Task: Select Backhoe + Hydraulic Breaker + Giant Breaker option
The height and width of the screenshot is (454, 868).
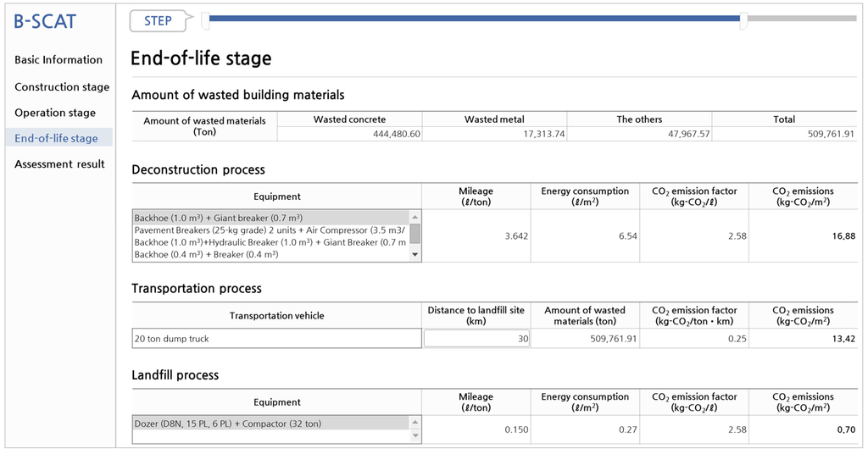Action: (271, 242)
